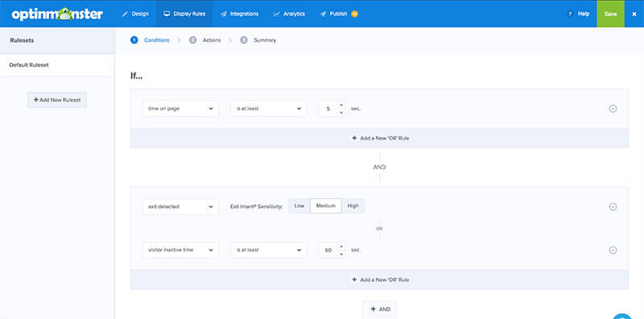Add a New 'OR' Rule under visitor inactive time
Screen dimensions: 644x319
pos(379,280)
